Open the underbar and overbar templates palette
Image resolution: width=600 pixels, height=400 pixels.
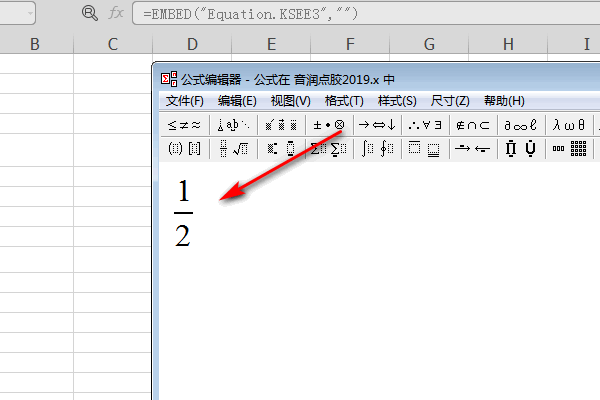point(425,149)
